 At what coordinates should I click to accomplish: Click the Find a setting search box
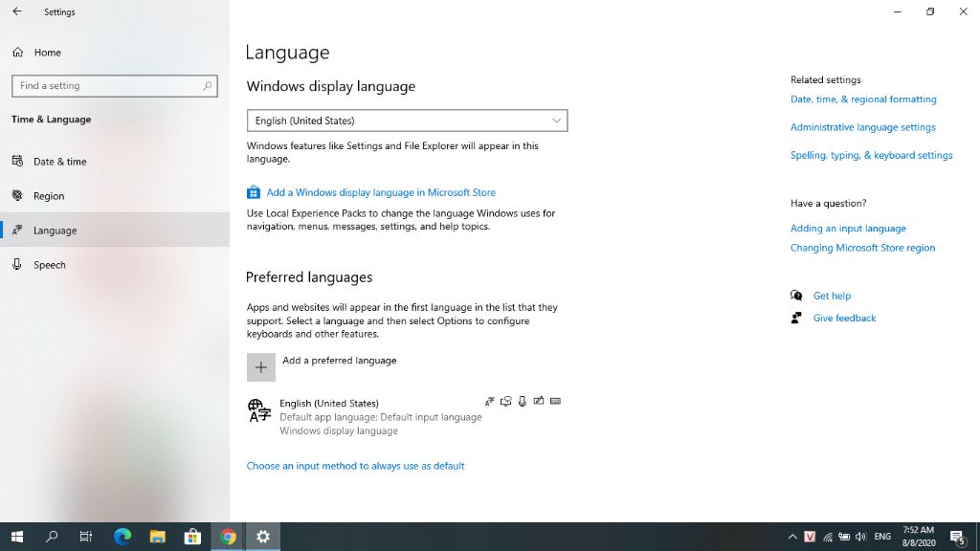tap(115, 85)
